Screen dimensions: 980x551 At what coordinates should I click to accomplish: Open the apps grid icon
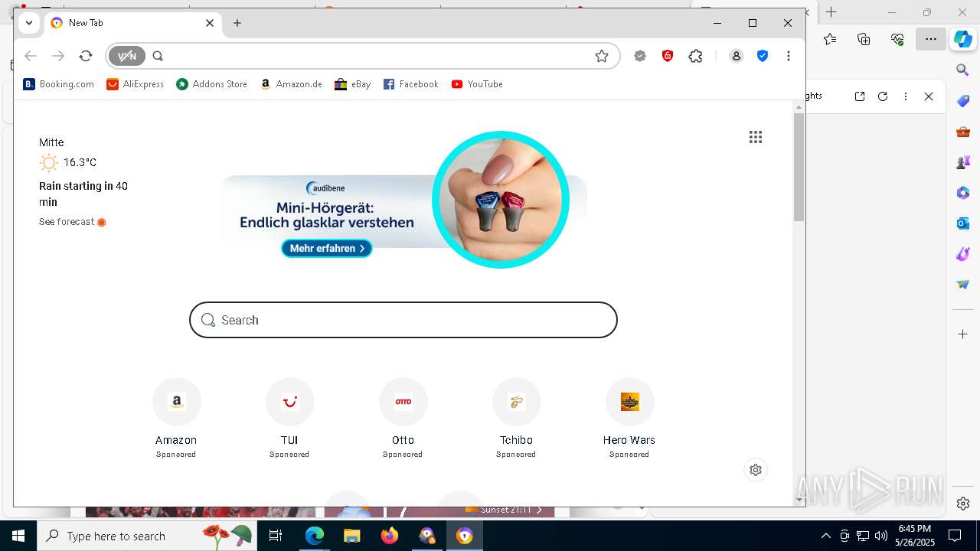coord(756,137)
